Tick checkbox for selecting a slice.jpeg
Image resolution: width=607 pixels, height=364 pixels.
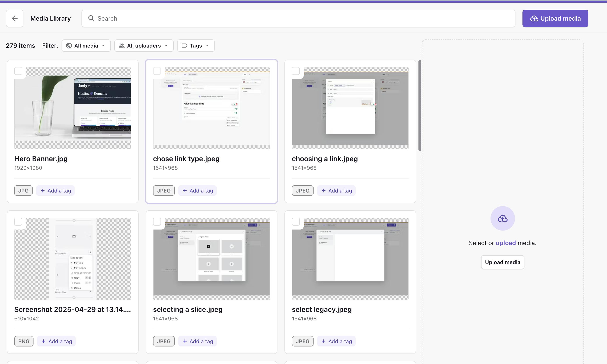(157, 222)
